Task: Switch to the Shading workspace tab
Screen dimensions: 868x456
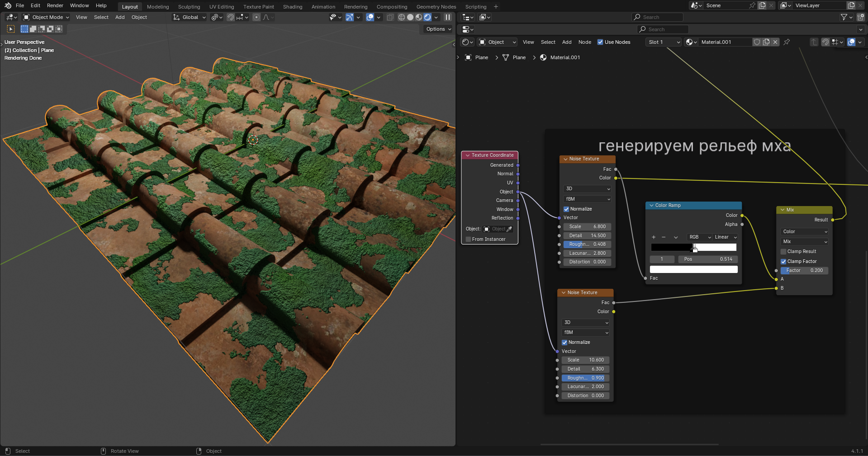Action: (x=293, y=7)
